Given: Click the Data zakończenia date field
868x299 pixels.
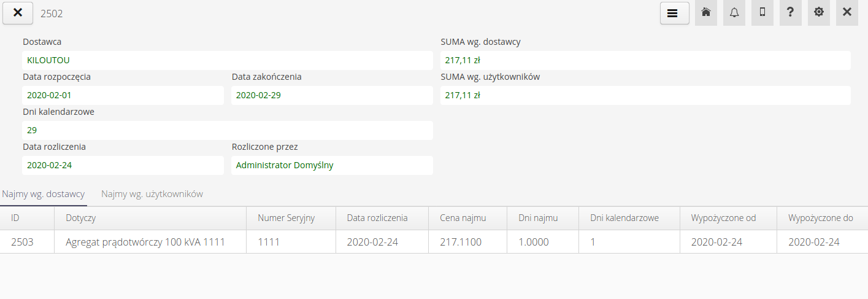Looking at the screenshot, I should coord(331,95).
